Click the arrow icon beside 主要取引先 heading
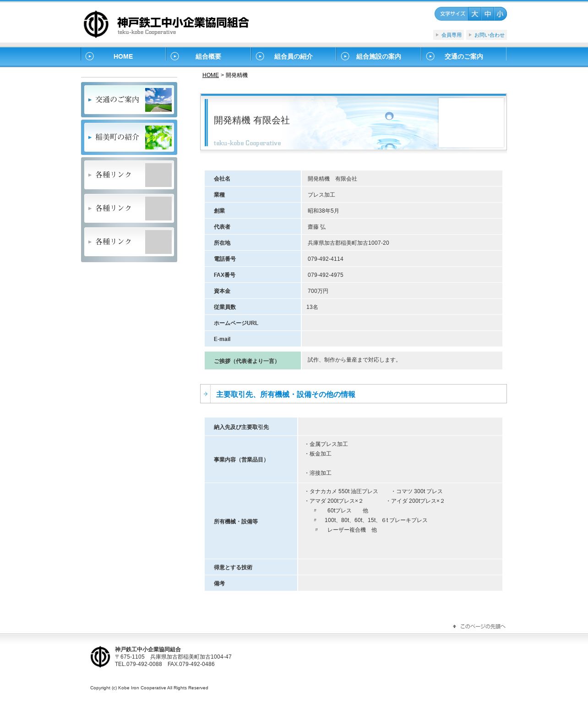Viewport: 588px width, 715px height. coord(206,394)
